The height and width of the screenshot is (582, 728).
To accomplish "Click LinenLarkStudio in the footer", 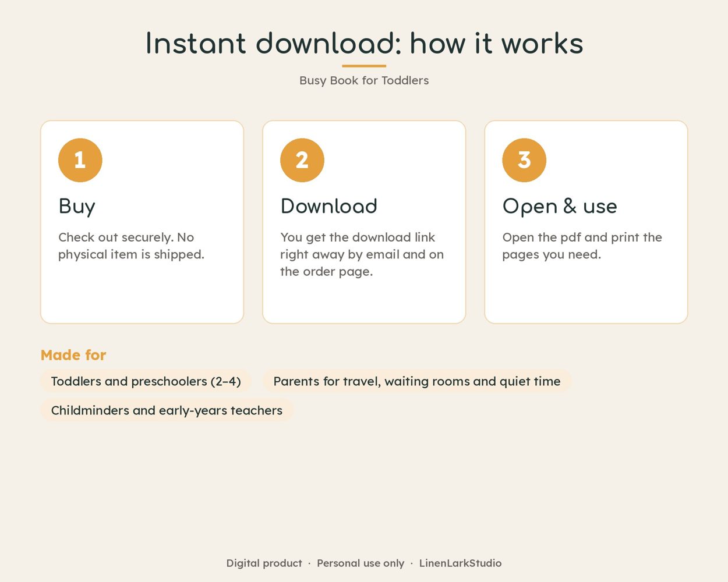I will (x=460, y=563).
